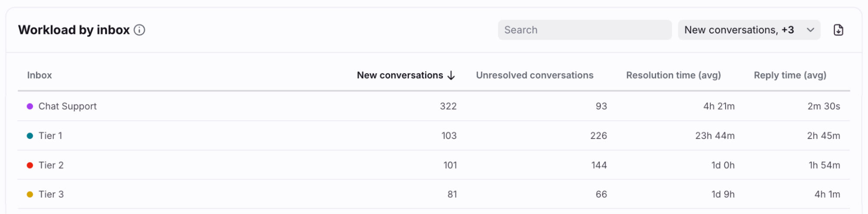The height and width of the screenshot is (214, 868).
Task: Sort by New conversations column header
Action: [399, 76]
